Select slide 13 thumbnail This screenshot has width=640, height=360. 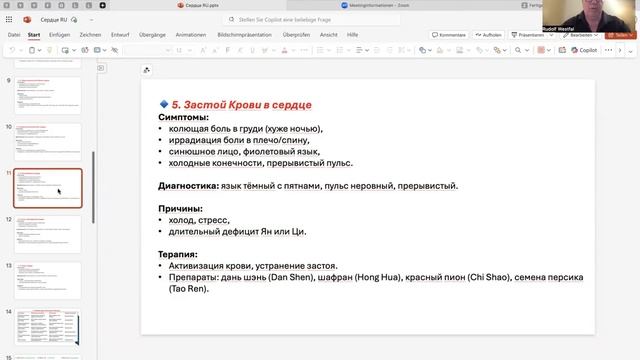pyautogui.click(x=48, y=281)
